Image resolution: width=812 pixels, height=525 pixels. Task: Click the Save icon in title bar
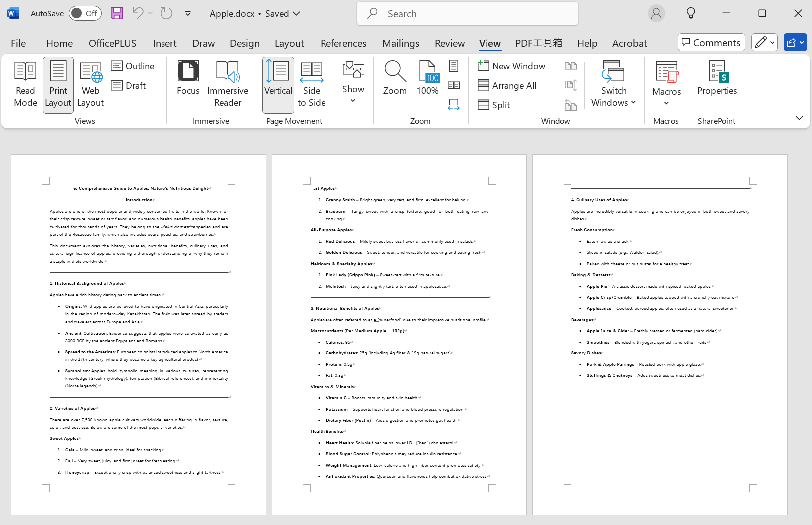117,13
